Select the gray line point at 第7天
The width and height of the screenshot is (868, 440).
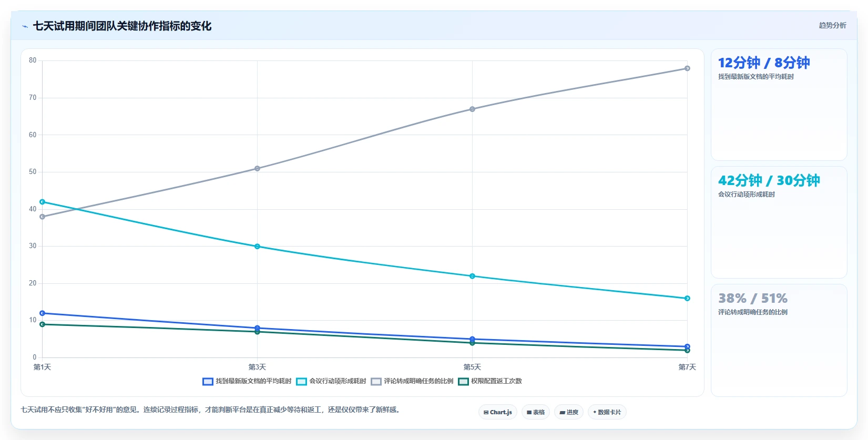pyautogui.click(x=687, y=68)
